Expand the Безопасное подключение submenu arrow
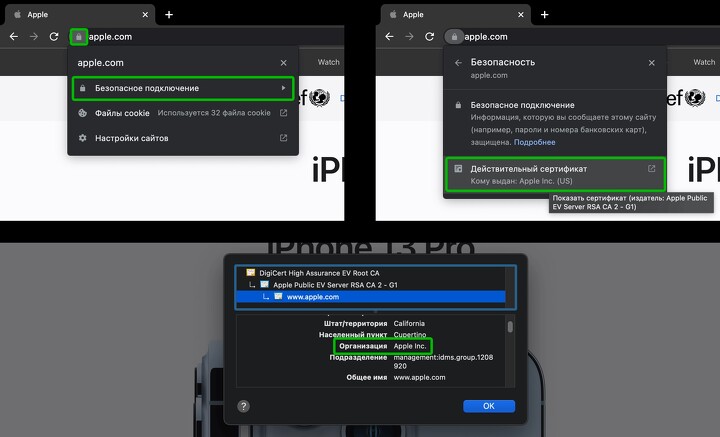 pyautogui.click(x=283, y=88)
